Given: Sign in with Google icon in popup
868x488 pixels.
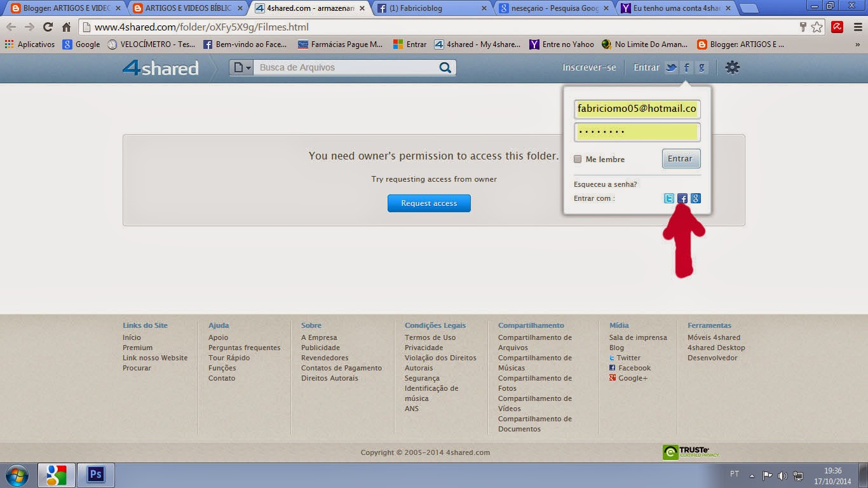Looking at the screenshot, I should 696,198.
